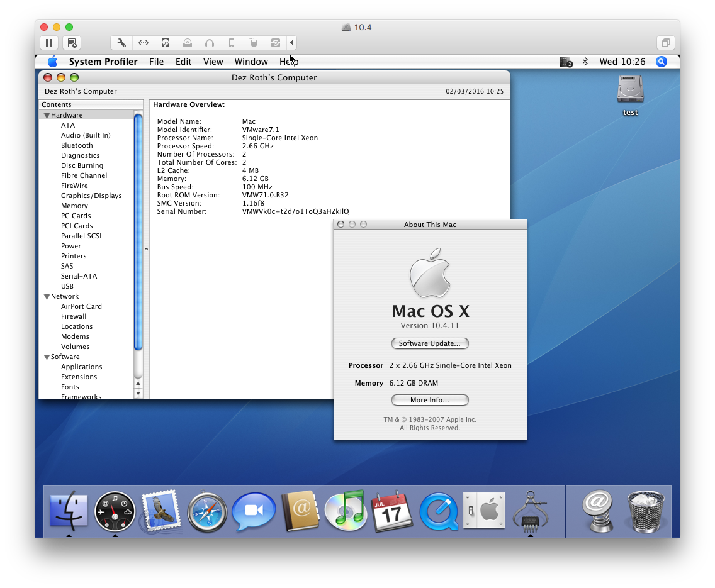Click the More Info button
The image size is (715, 588).
[x=430, y=400]
